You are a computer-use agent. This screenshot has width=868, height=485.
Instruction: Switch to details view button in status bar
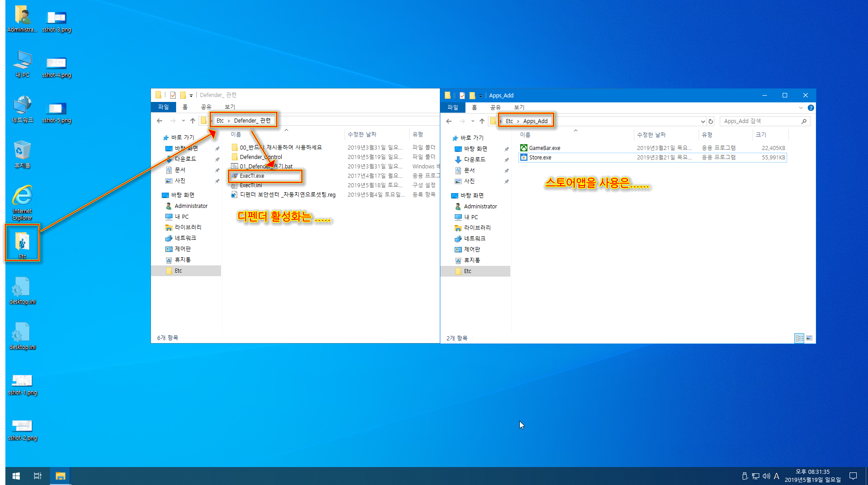(x=799, y=338)
